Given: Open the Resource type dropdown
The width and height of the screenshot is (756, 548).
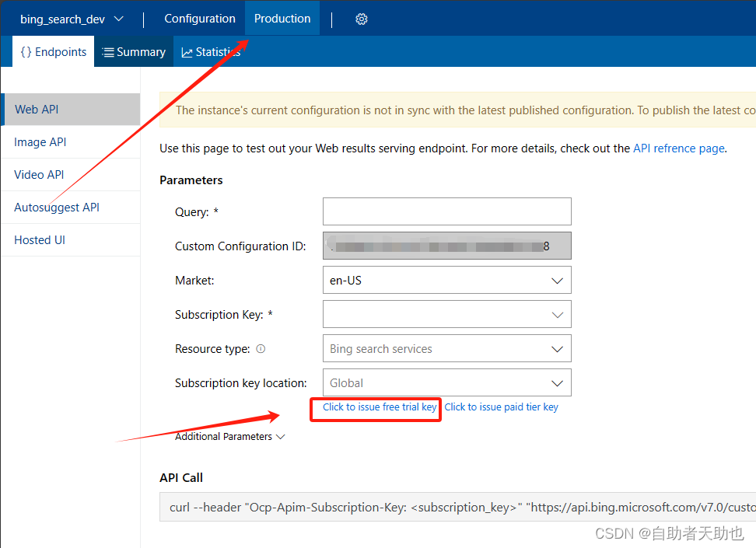Looking at the screenshot, I should tap(447, 348).
